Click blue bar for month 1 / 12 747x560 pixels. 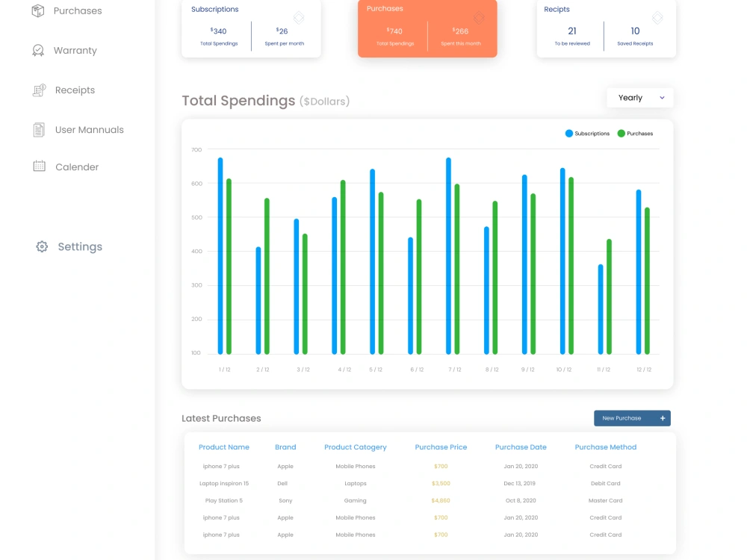click(220, 255)
